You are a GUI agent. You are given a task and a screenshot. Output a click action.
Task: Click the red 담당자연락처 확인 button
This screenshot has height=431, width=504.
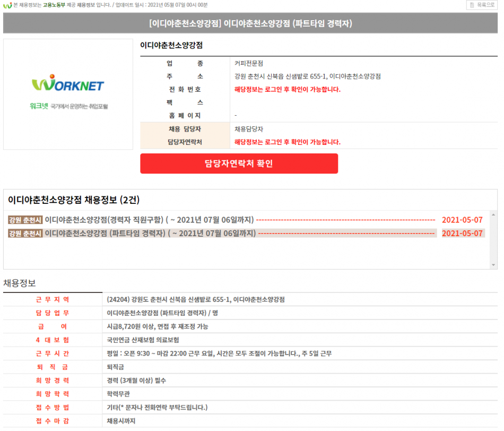click(239, 163)
